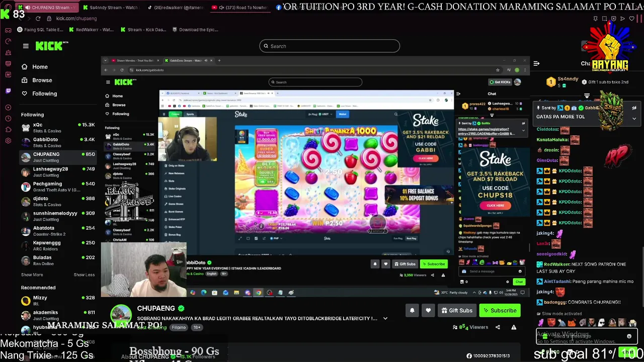Open Extensions cube icon in browser sidebar
644x362 pixels.
point(8,129)
